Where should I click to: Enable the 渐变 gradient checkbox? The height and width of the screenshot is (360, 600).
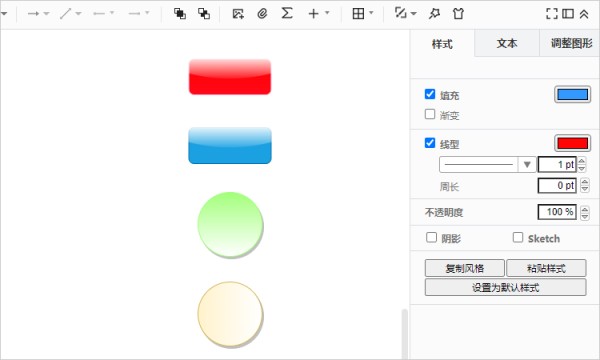(430, 114)
